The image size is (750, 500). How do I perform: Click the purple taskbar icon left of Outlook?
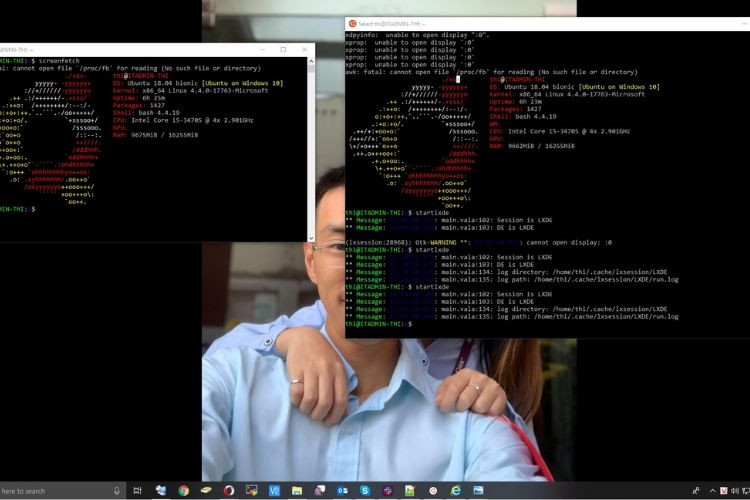320,490
